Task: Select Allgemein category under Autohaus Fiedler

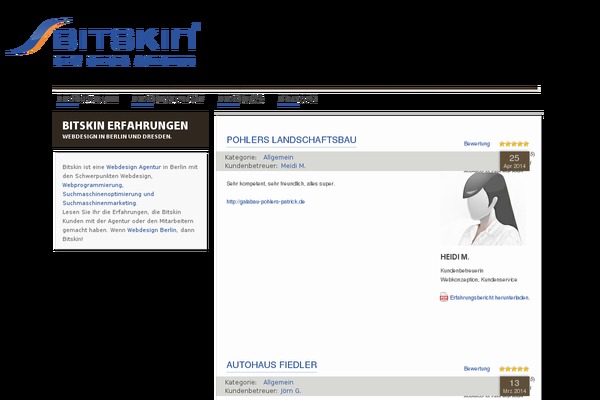Action: tap(278, 382)
